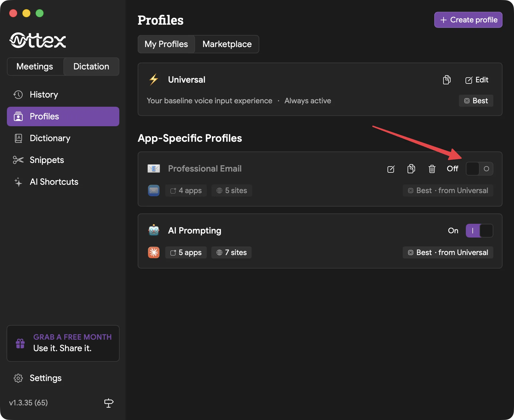514x420 pixels.
Task: Create a new profile
Action: point(468,20)
